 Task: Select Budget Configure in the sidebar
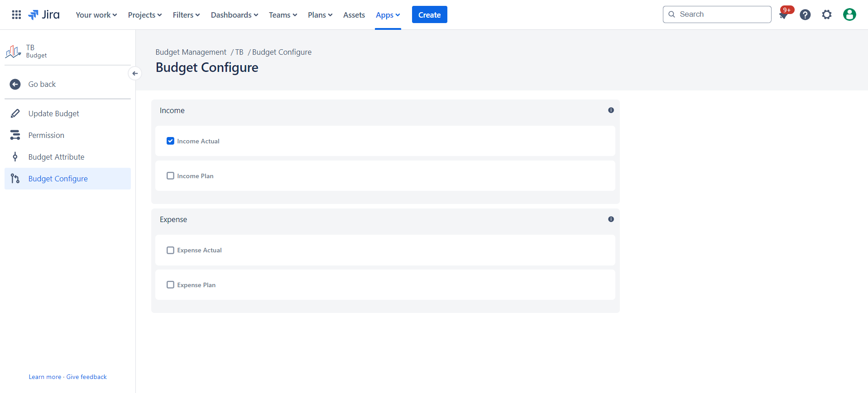67,179
